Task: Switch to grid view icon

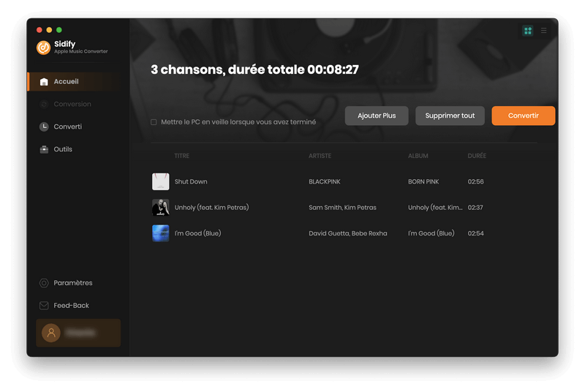Action: coord(527,31)
